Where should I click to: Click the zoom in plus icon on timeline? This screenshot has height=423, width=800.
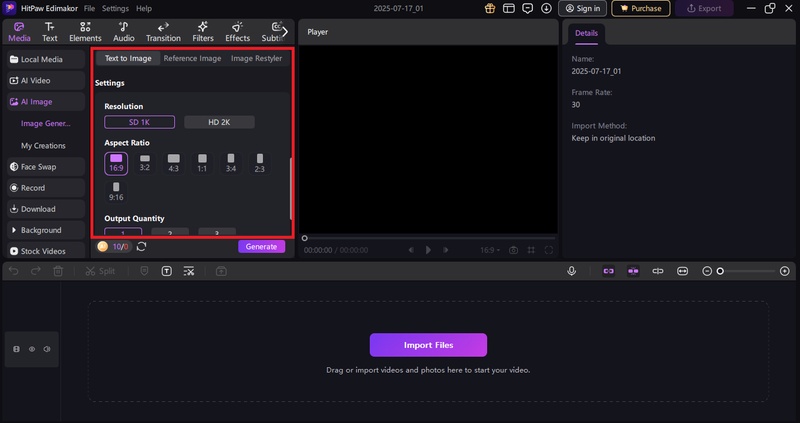tap(785, 271)
